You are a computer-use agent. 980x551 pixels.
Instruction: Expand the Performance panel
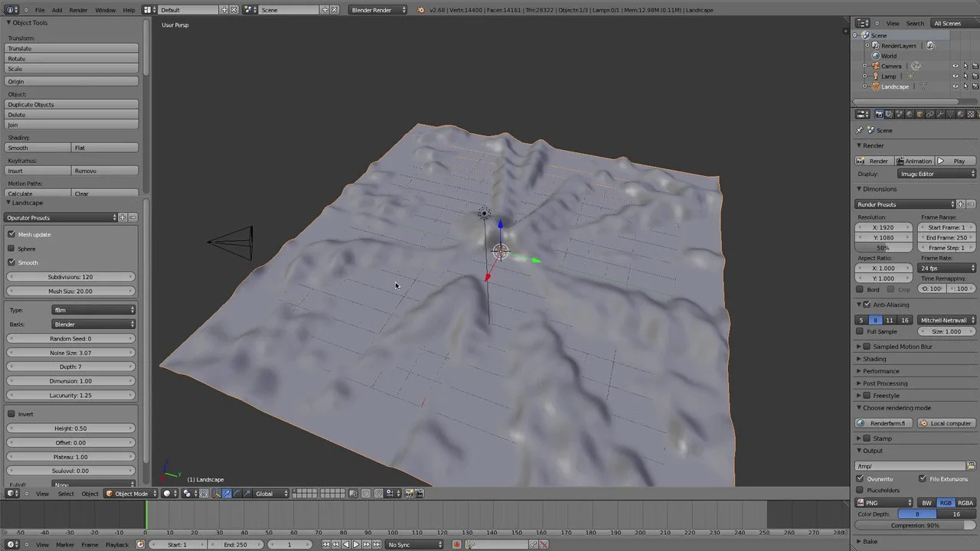point(880,371)
